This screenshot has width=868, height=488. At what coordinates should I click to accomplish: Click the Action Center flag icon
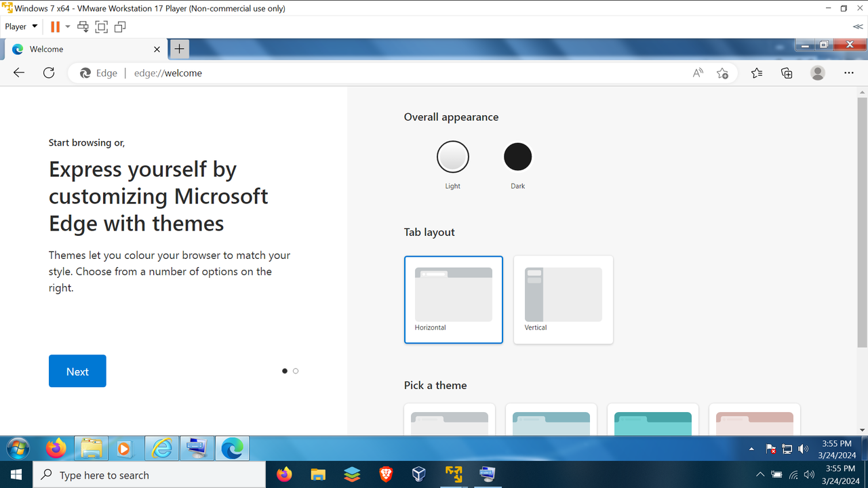pos(771,449)
